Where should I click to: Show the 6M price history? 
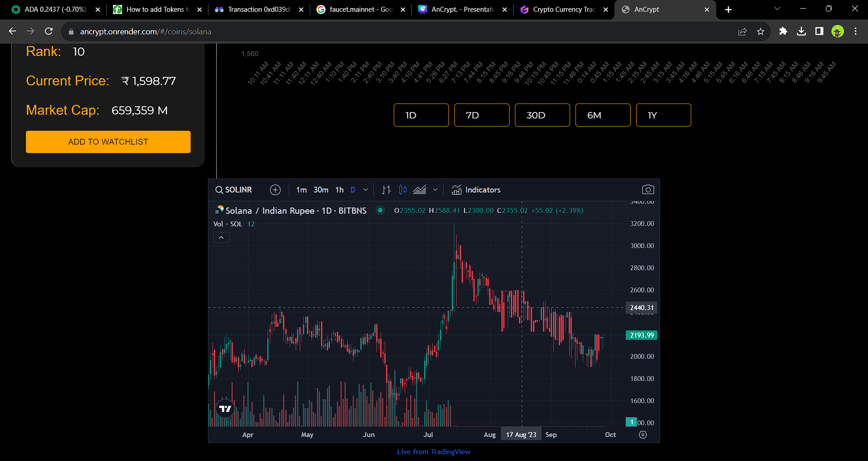pyautogui.click(x=603, y=115)
